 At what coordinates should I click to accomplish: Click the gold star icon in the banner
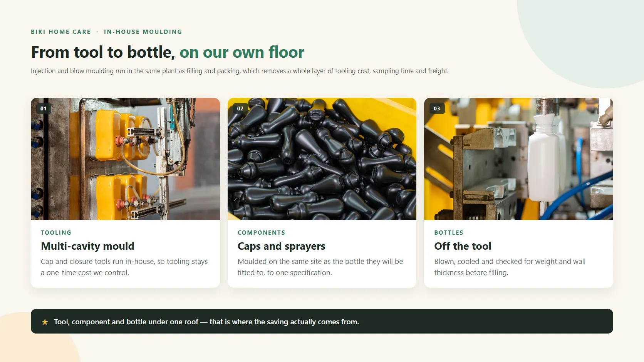(x=45, y=322)
